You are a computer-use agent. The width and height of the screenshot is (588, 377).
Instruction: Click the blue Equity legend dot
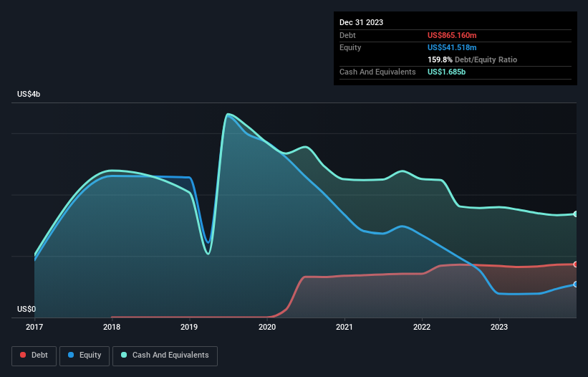pyautogui.click(x=71, y=355)
